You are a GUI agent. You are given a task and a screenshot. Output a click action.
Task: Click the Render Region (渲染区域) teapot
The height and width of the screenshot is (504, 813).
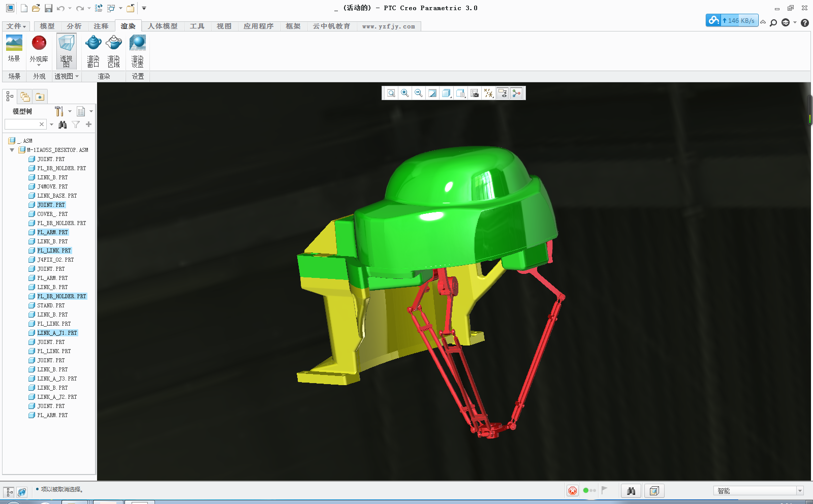pyautogui.click(x=114, y=51)
